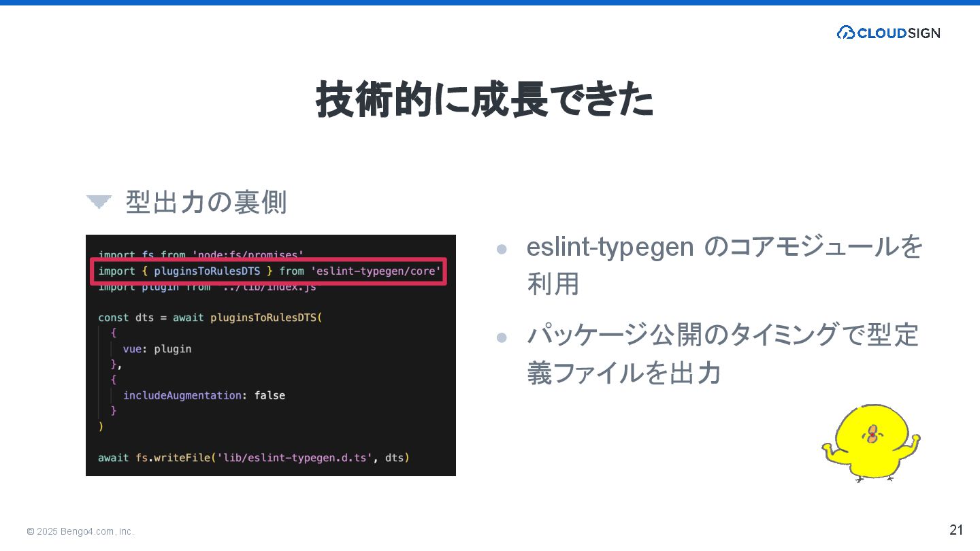This screenshot has height=551, width=980.
Task: Click the yellow chick mascot illustration
Action: tap(871, 443)
